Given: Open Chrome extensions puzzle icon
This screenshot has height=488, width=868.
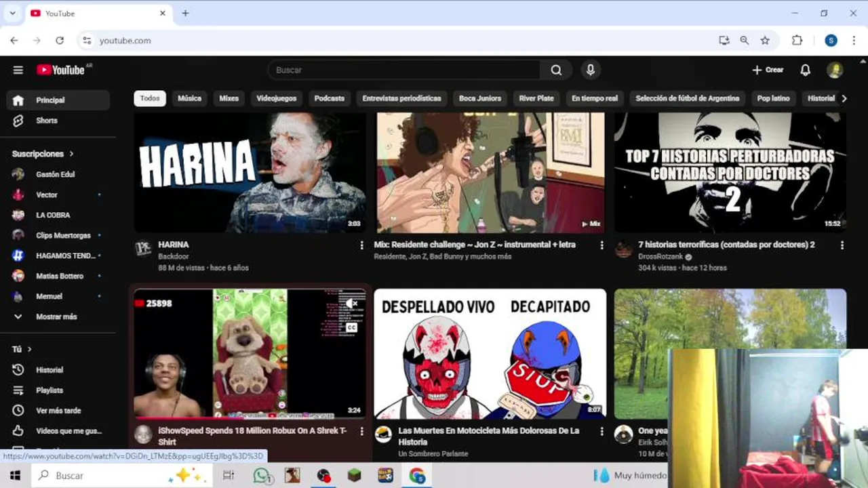Looking at the screenshot, I should coord(797,41).
